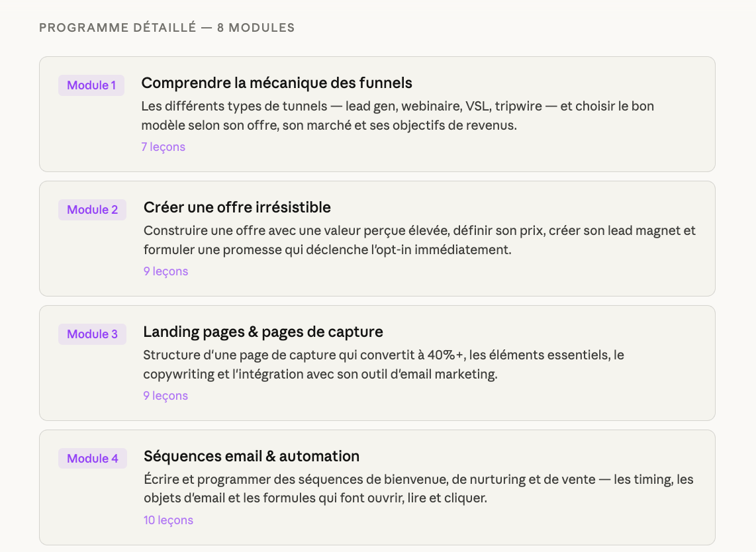This screenshot has height=552, width=756.
Task: Click the Module 4 description about email sequences
Action: [x=418, y=489]
